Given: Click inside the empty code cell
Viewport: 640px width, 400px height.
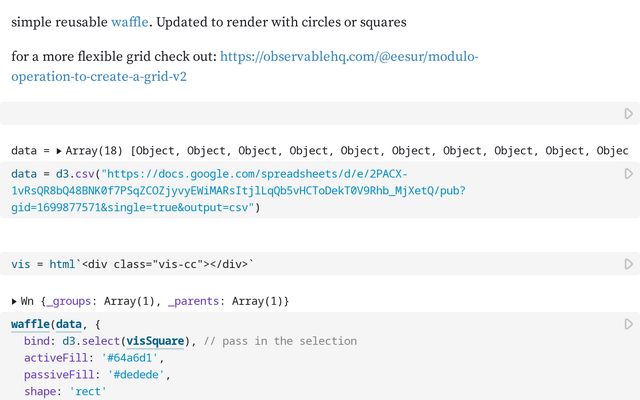Looking at the screenshot, I should coord(300,114).
